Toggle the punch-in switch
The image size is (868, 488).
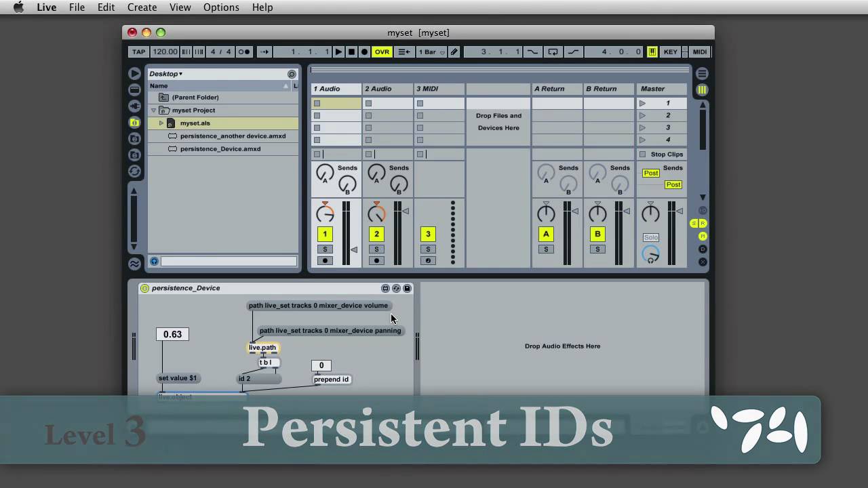[x=532, y=52]
